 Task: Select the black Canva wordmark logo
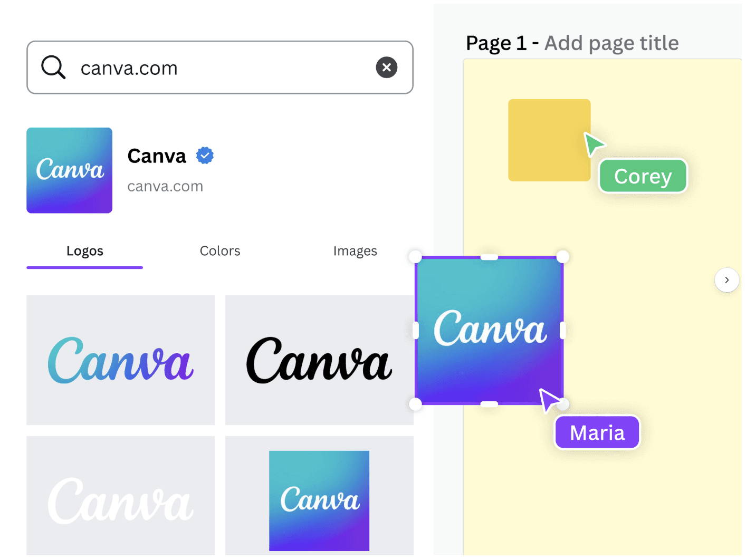319,360
